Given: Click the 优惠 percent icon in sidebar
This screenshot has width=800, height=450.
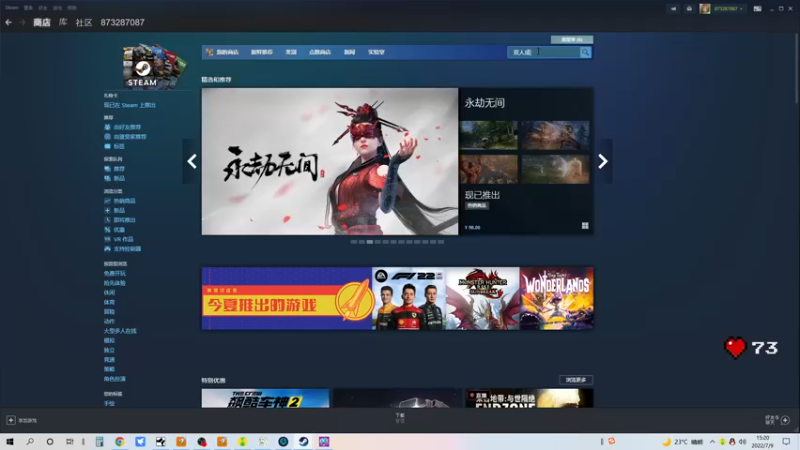Looking at the screenshot, I should coord(107,230).
